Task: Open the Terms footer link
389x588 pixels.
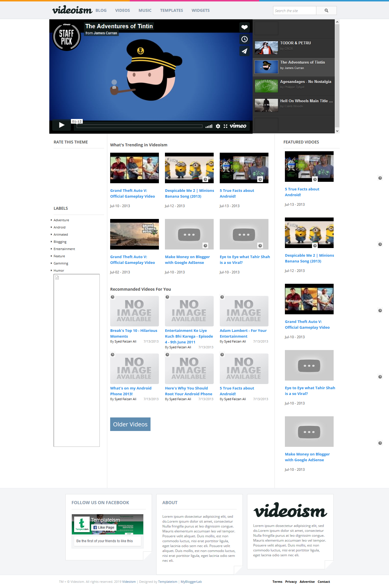Action: [x=277, y=582]
